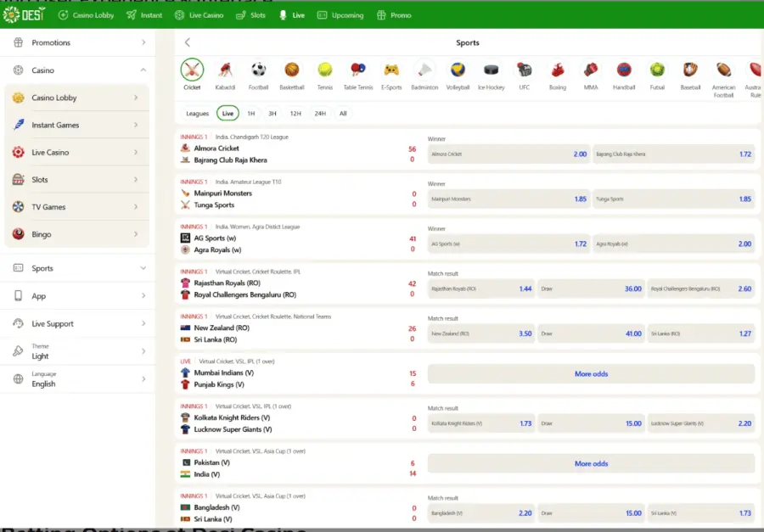Select the 24H time filter
Screen dimensions: 764x532
320,114
